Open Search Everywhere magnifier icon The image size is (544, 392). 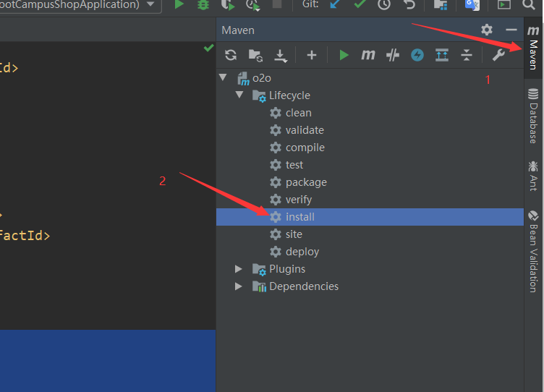coord(528,4)
